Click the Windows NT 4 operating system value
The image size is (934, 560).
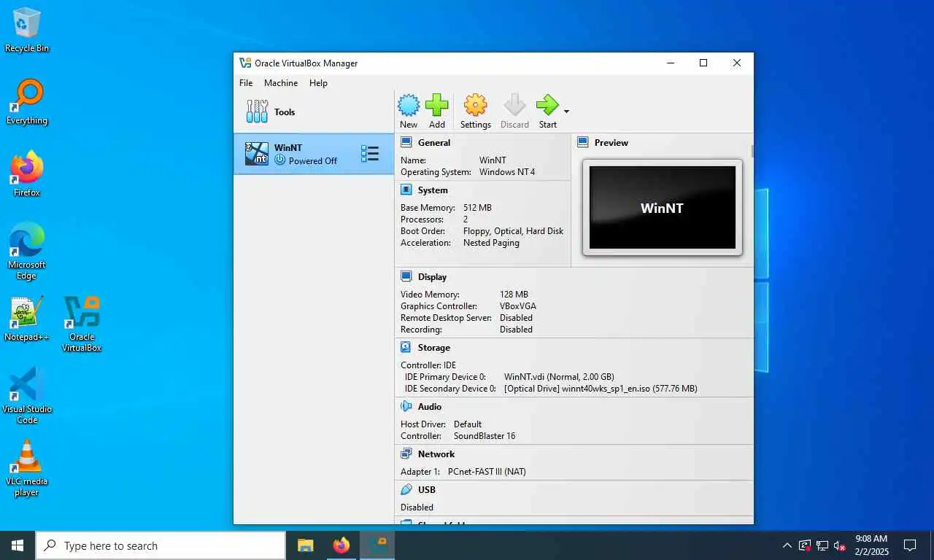507,172
